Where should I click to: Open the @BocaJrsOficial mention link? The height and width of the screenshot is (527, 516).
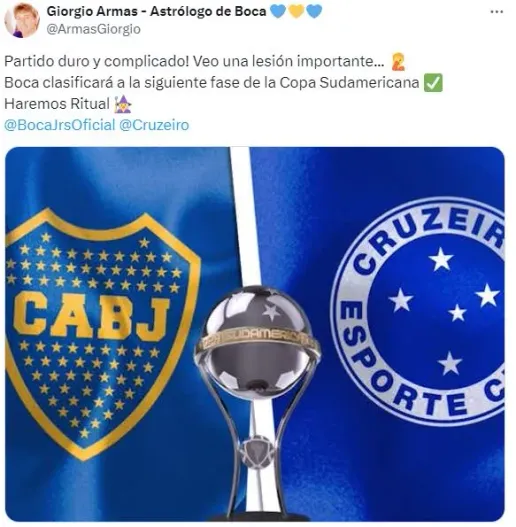tap(59, 125)
